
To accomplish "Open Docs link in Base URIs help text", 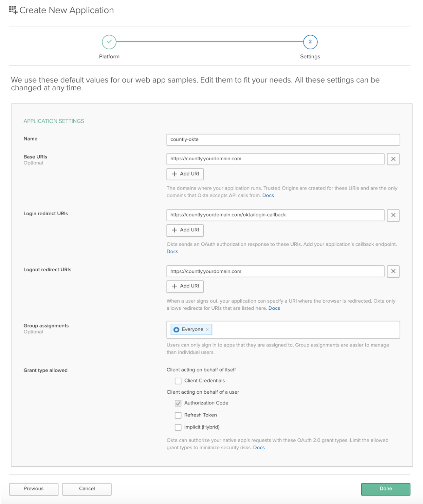I will 268,195.
